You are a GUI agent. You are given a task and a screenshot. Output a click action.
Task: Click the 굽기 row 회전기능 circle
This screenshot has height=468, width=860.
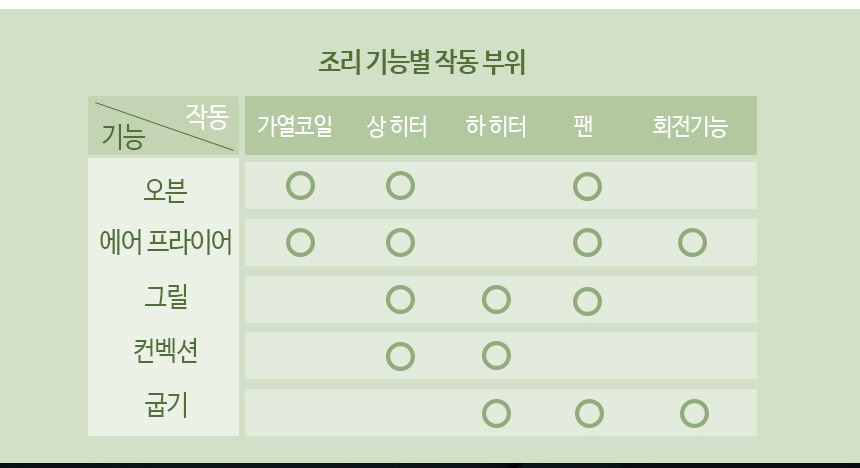point(693,413)
